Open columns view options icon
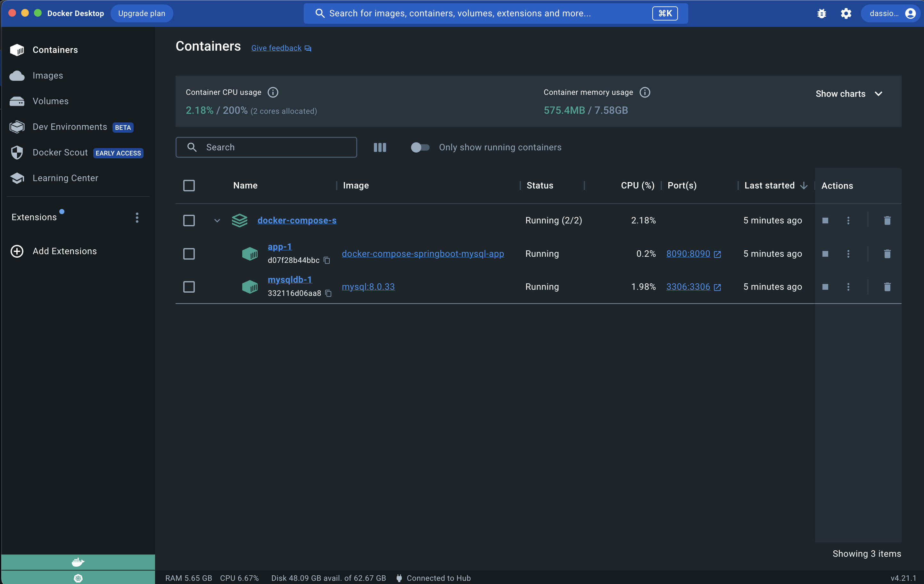This screenshot has height=584, width=924. click(x=380, y=147)
